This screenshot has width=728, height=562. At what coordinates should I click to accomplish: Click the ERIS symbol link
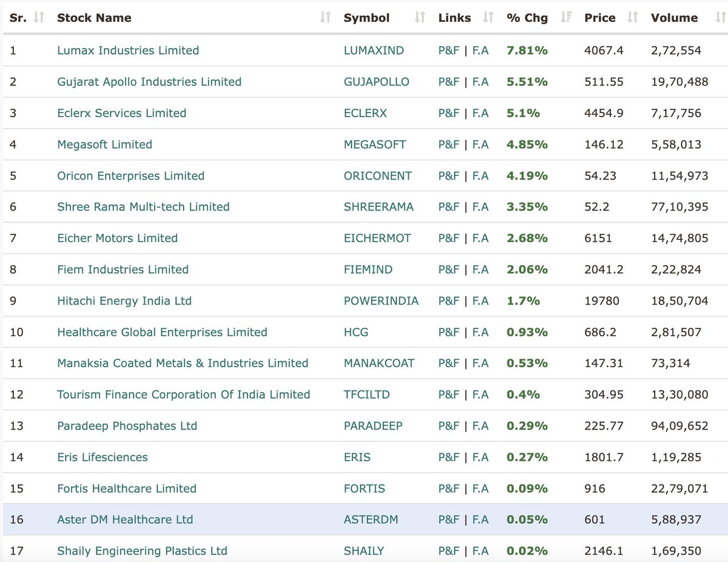point(357,457)
